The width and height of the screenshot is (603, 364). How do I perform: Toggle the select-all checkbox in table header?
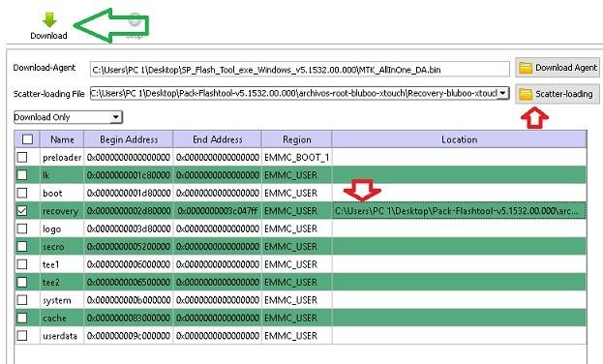pos(27,139)
